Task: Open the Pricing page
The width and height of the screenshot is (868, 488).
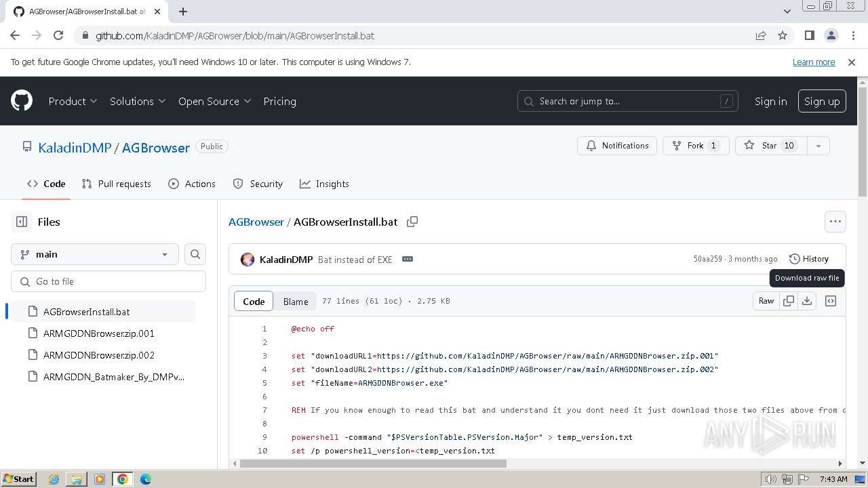Action: point(279,101)
